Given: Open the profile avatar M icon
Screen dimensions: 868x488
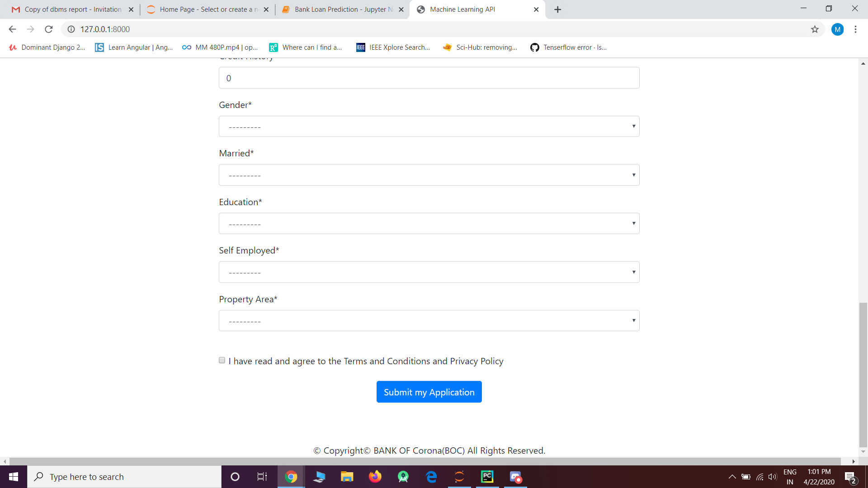Looking at the screenshot, I should pos(837,29).
